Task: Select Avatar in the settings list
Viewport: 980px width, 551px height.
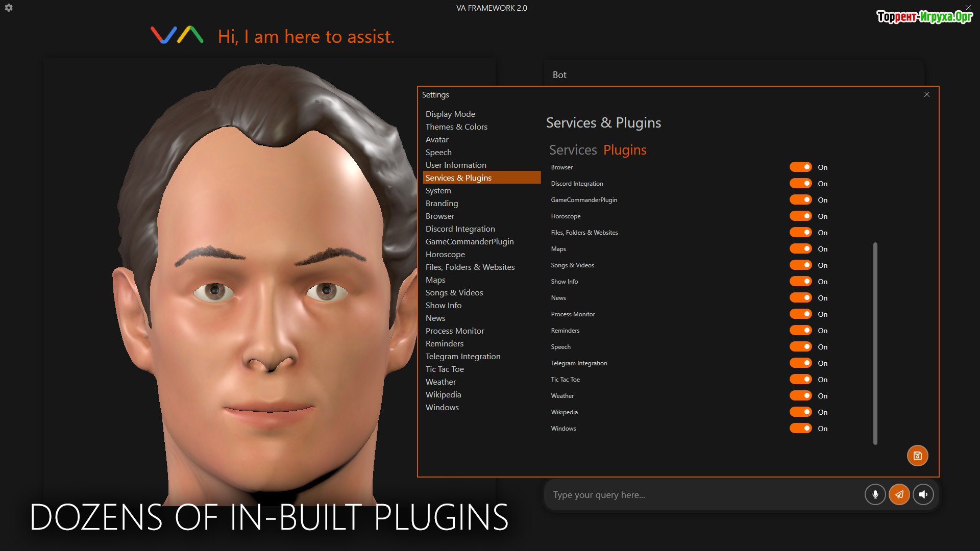Action: pyautogui.click(x=437, y=139)
